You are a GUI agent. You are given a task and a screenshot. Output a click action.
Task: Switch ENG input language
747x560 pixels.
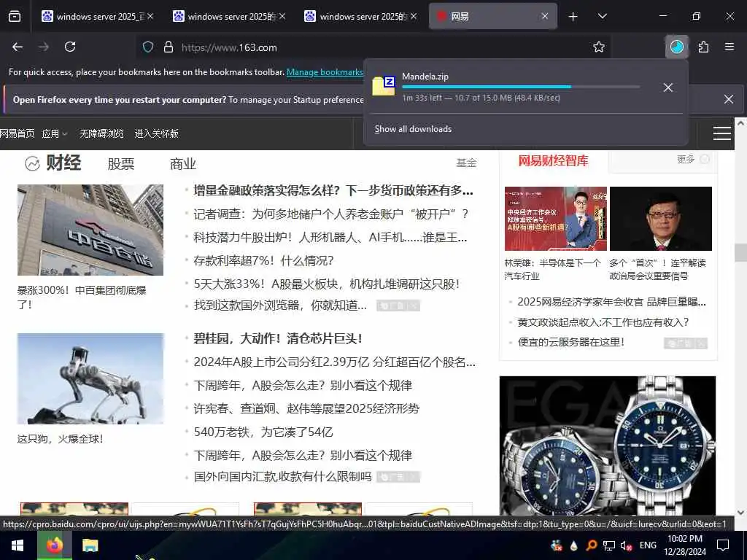click(648, 545)
